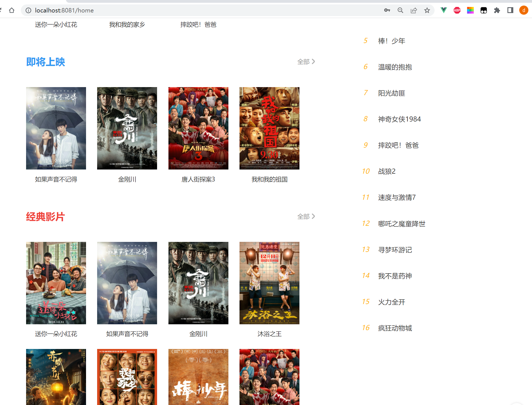Open the profile avatar 'd'
The image size is (532, 405).
[x=524, y=10]
